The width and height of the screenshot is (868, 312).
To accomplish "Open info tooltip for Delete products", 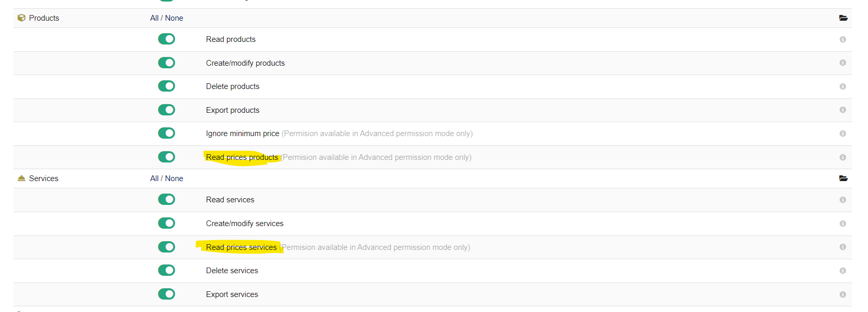I will (843, 86).
